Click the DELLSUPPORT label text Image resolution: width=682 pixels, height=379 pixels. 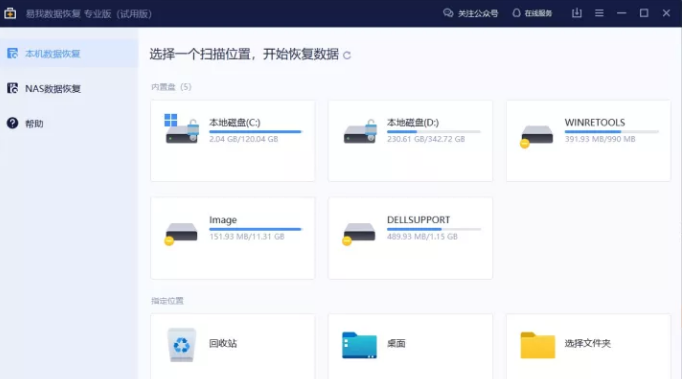[418, 220]
